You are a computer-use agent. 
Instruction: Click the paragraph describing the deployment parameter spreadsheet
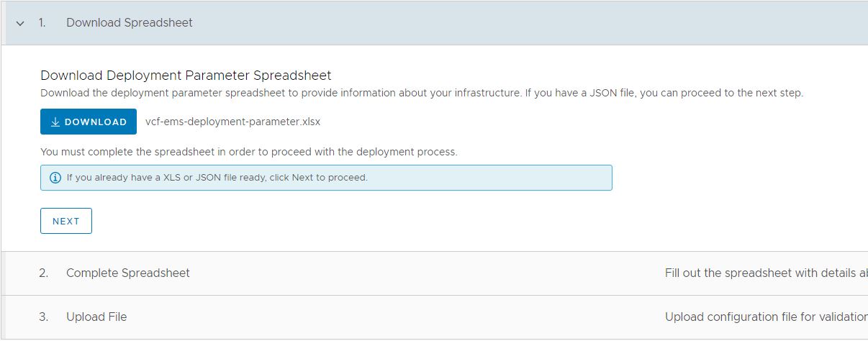tap(421, 94)
